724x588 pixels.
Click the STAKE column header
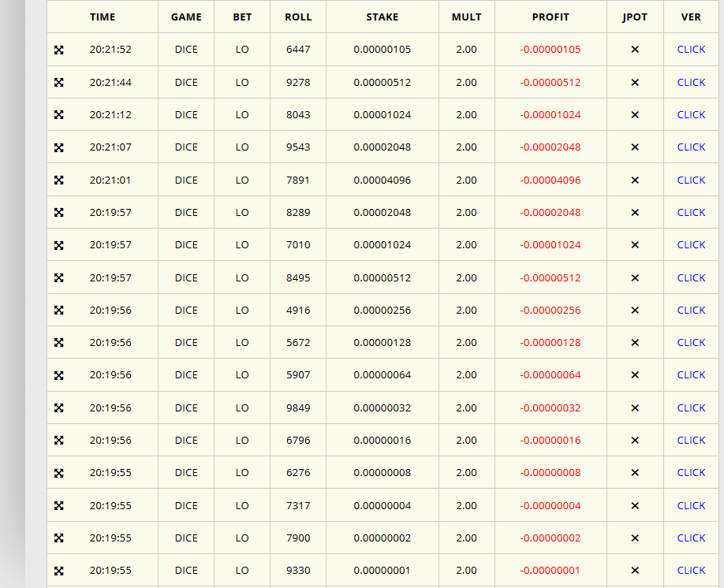pos(383,17)
